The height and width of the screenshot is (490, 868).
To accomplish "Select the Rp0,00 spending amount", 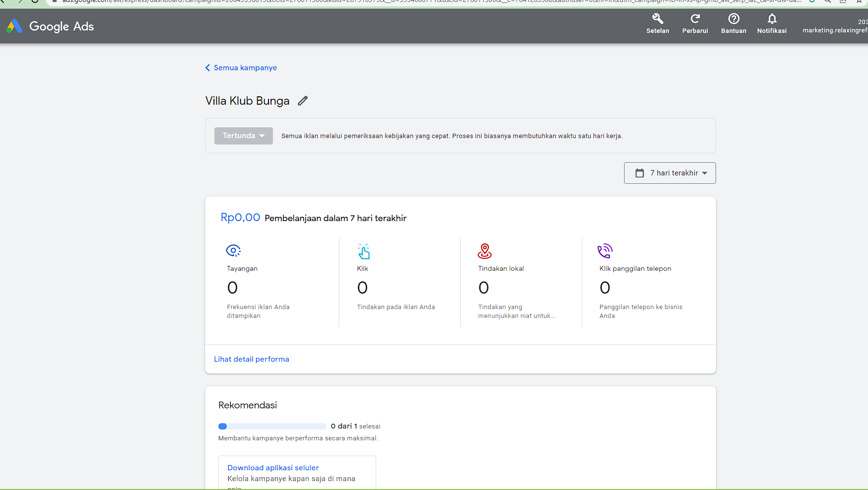I will [x=240, y=217].
